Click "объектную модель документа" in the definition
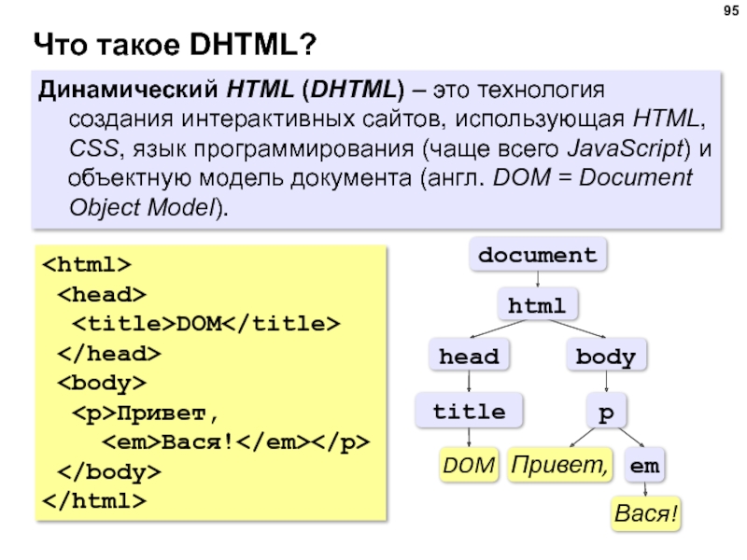The image size is (747, 560). (240, 178)
